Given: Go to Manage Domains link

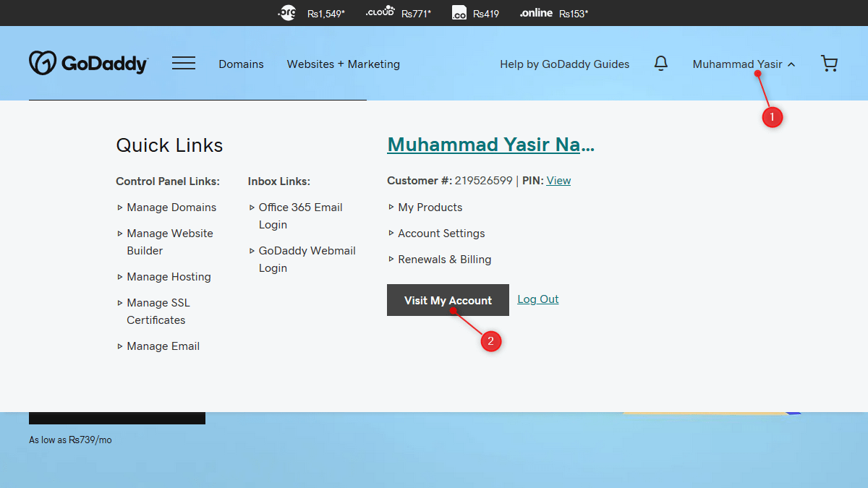Looking at the screenshot, I should 171,207.
